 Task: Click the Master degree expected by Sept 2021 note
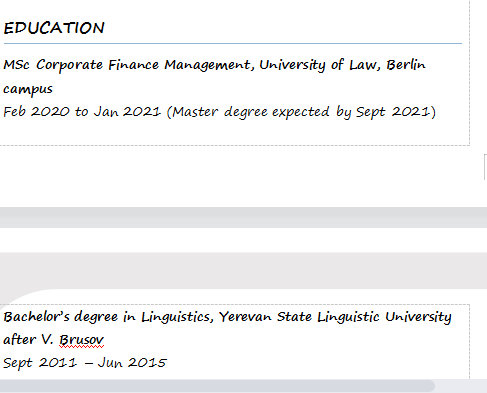(301, 112)
